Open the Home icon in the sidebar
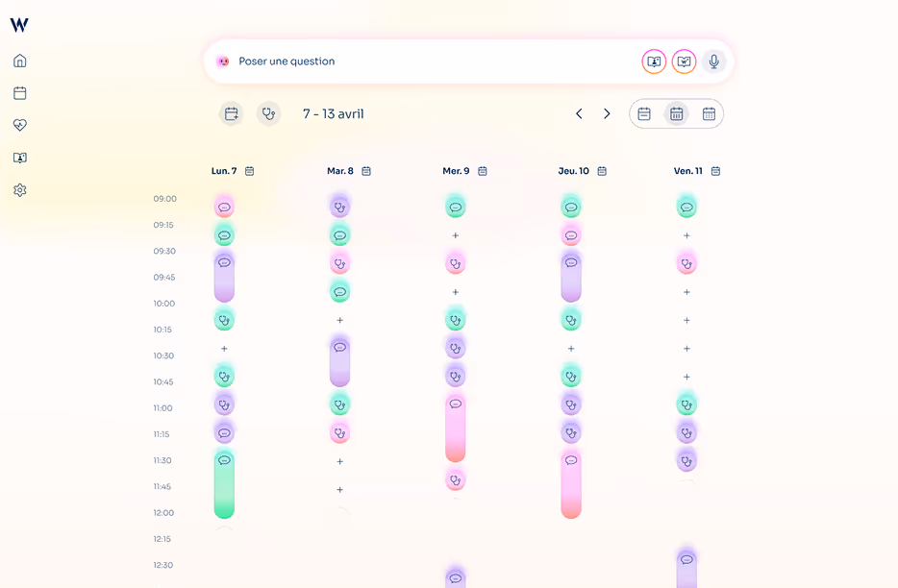 click(19, 60)
